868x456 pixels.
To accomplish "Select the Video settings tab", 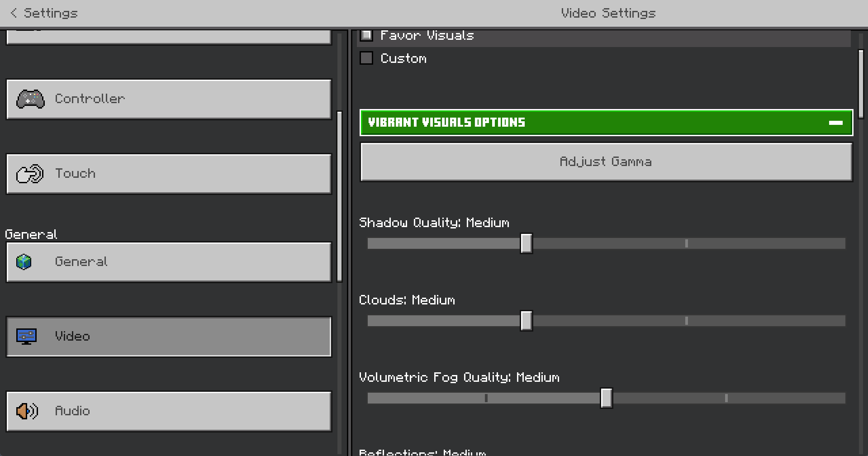I will pos(169,337).
